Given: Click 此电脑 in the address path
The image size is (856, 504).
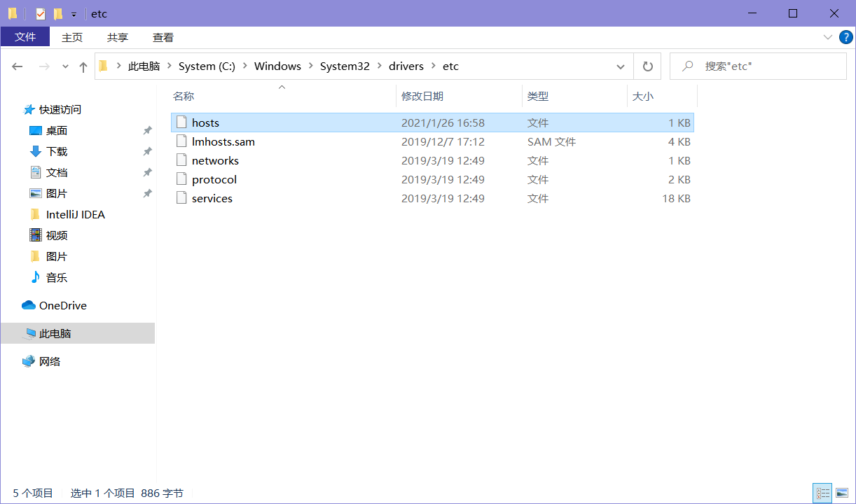Looking at the screenshot, I should tap(144, 66).
